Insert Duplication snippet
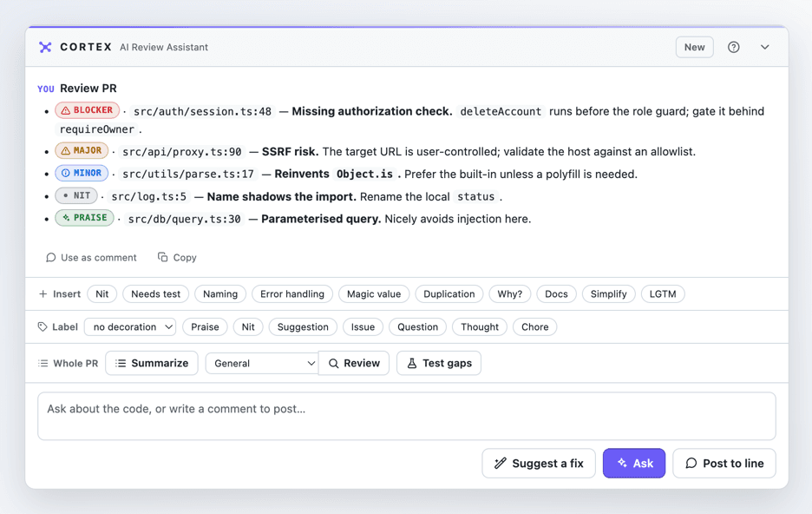 click(x=449, y=293)
